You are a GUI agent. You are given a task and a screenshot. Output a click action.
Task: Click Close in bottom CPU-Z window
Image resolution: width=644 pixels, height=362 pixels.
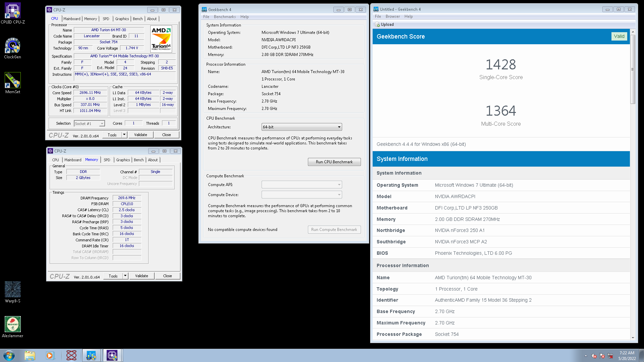pyautogui.click(x=167, y=276)
